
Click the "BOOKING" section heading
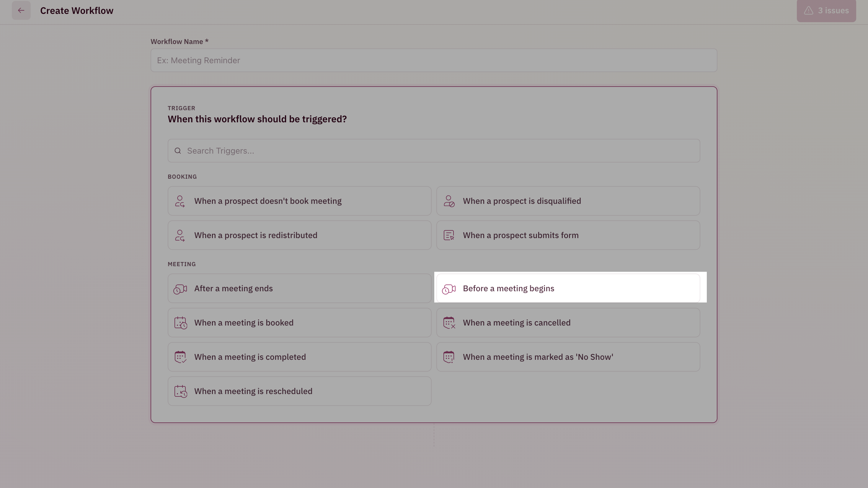tap(182, 177)
